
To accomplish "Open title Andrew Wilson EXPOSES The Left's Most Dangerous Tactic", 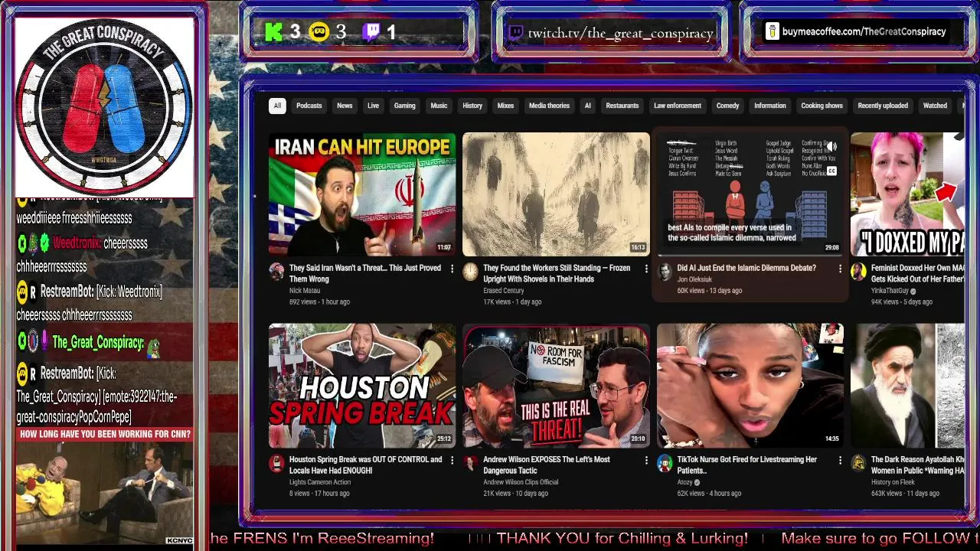I will click(x=547, y=465).
